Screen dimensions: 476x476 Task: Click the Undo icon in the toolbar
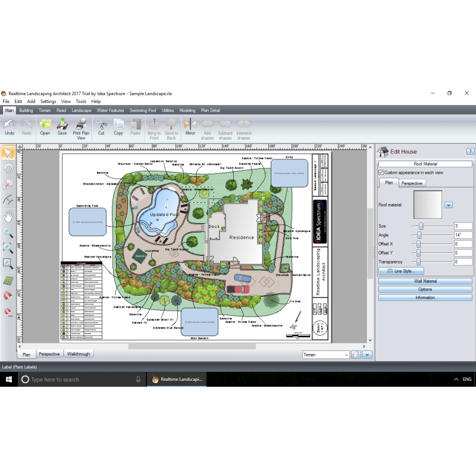tap(10, 127)
